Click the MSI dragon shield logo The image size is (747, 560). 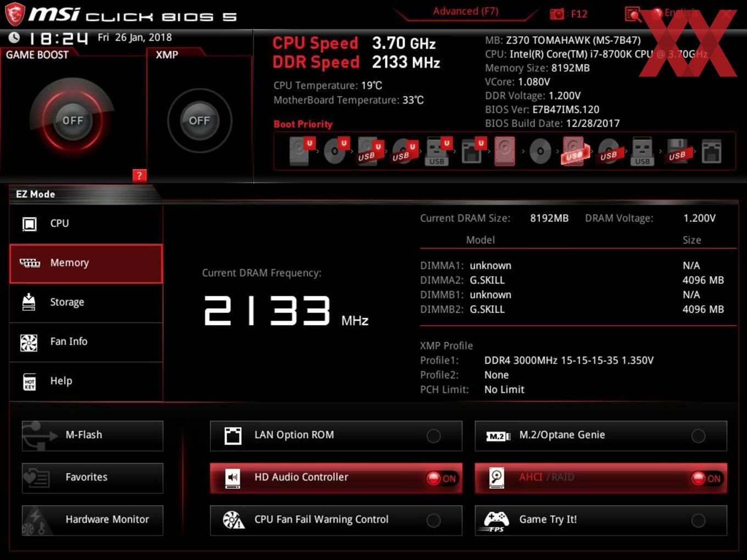[15, 14]
